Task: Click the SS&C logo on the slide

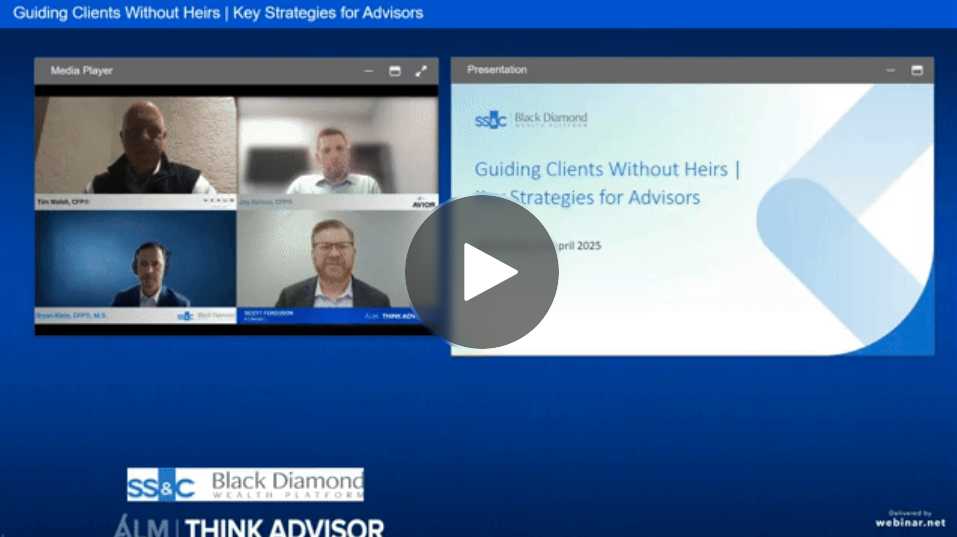Action: click(492, 120)
